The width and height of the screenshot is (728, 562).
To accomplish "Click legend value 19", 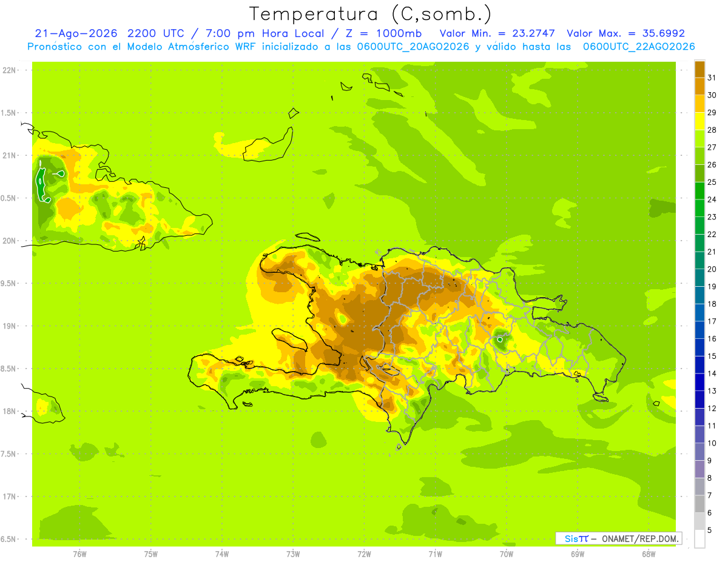I will point(712,287).
